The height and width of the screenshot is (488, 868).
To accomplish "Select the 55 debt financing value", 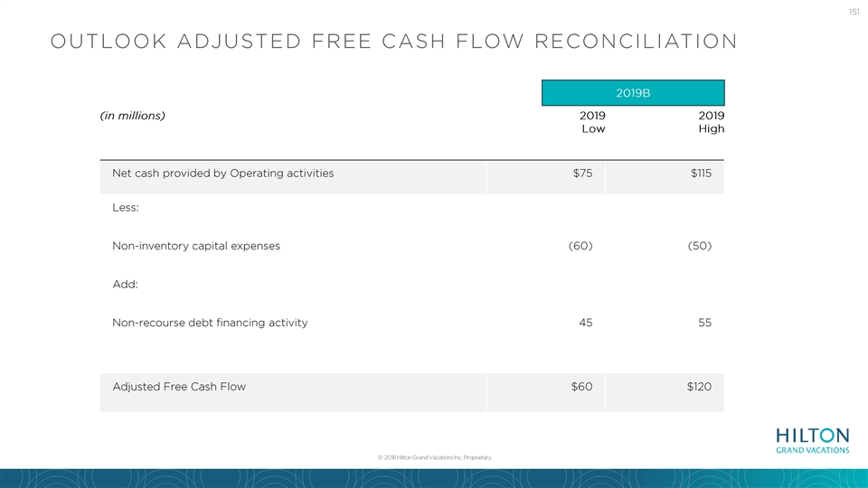I will [704, 323].
